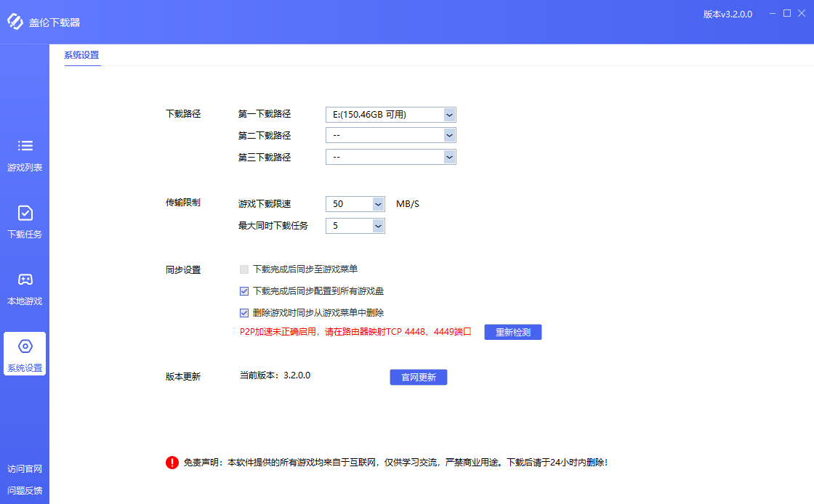Open the 游戏列表 sidebar icon

tap(25, 153)
